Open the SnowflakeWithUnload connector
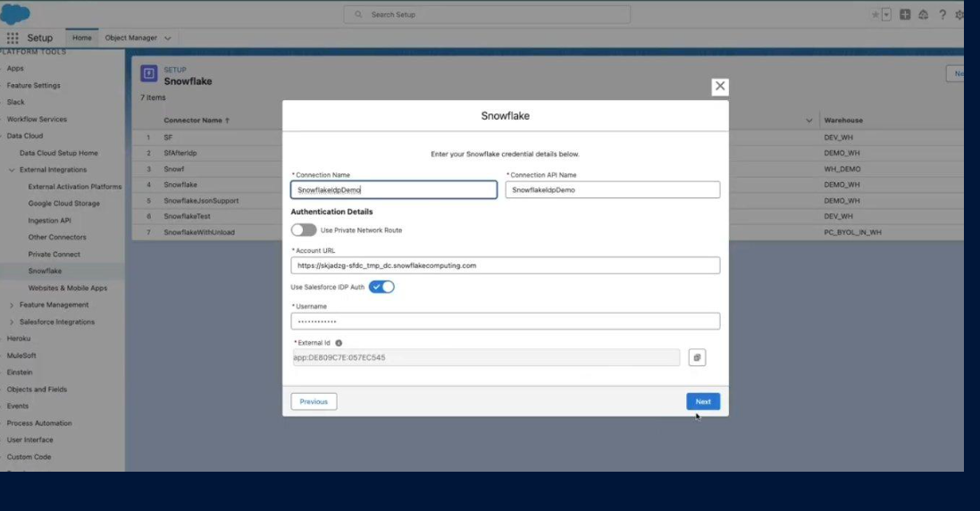980x511 pixels. [199, 232]
